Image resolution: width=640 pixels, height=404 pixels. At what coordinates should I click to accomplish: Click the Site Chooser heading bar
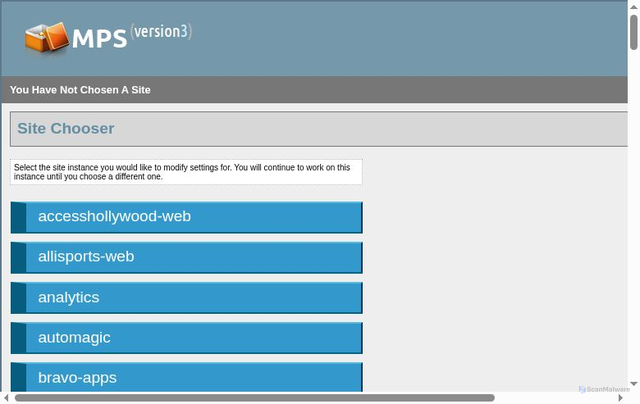coord(318,129)
